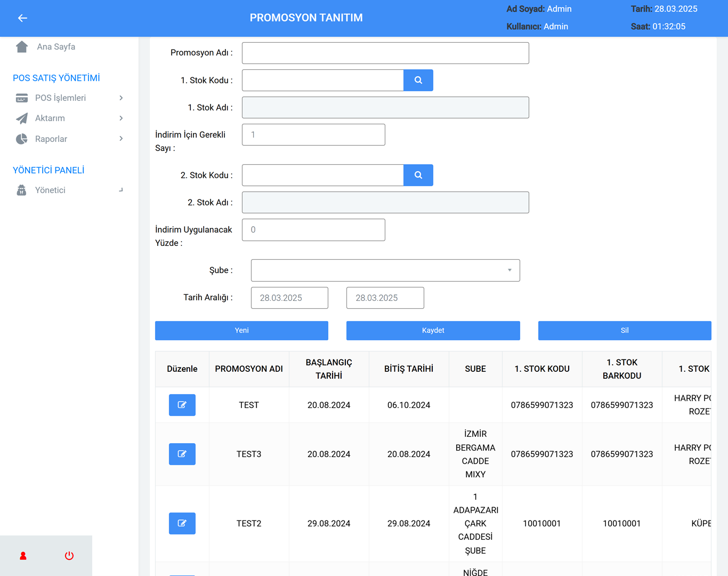Click SUBE column header

475,369
